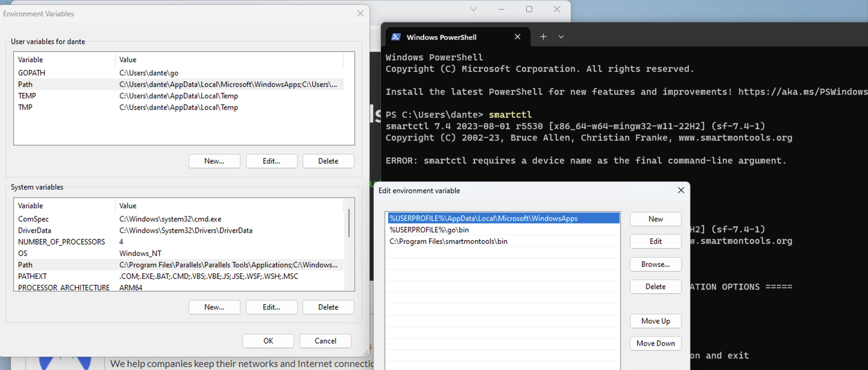Screen dimensions: 868x370
Task: Click the Move Down button
Action: coord(656,343)
